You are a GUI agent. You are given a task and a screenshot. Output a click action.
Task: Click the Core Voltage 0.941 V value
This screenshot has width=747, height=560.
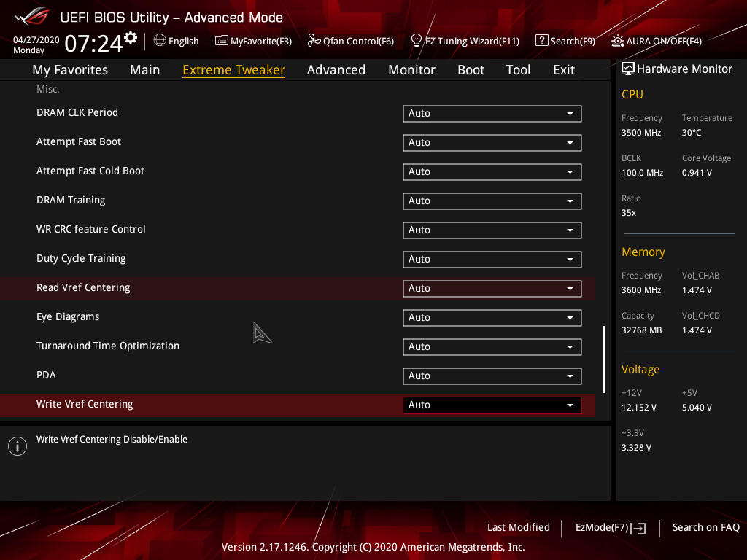(697, 173)
